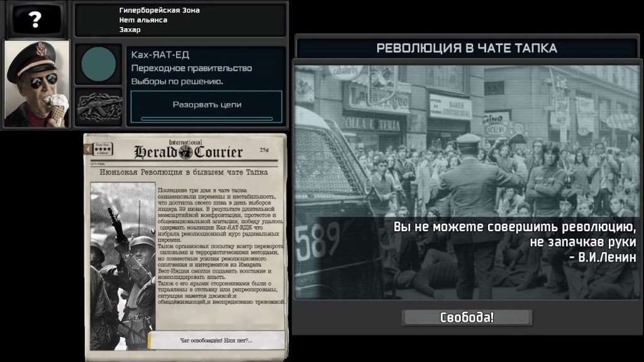Click the chained rifle focus icon

point(99,107)
